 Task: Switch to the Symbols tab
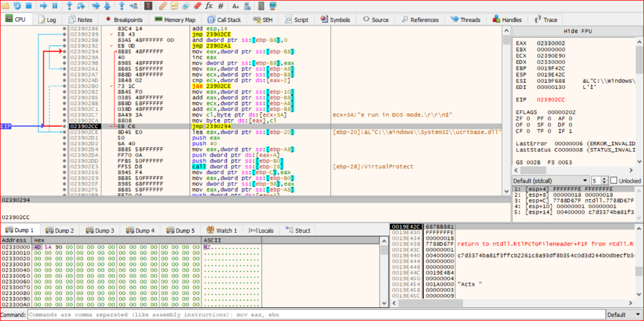(x=336, y=19)
